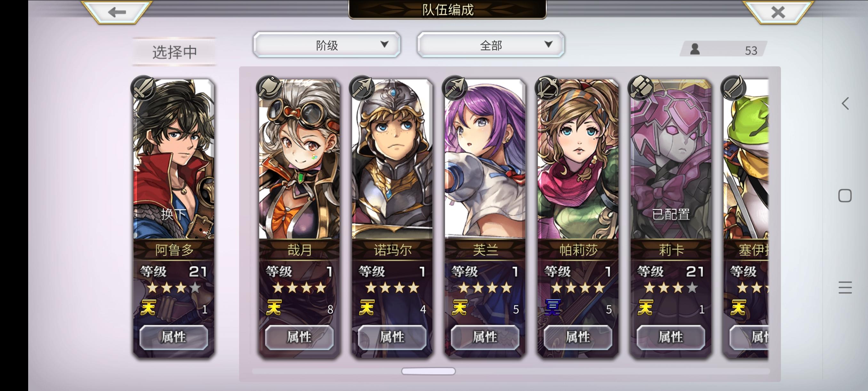Select the 芙兰 character portrait
Viewport: 868px width, 391px height.
click(x=485, y=159)
